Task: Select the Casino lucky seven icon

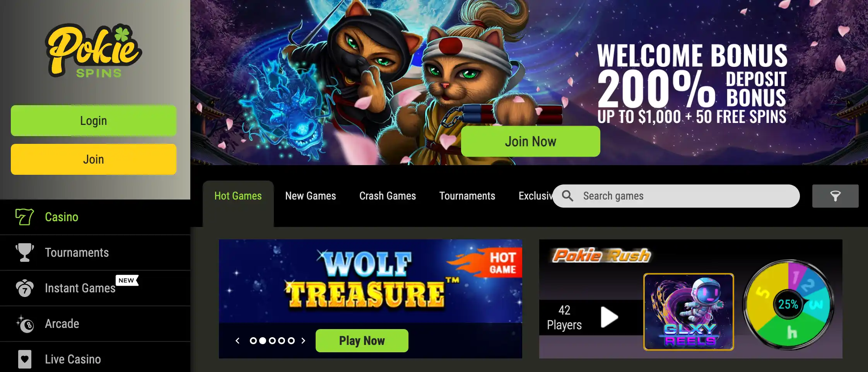Action: tap(24, 217)
